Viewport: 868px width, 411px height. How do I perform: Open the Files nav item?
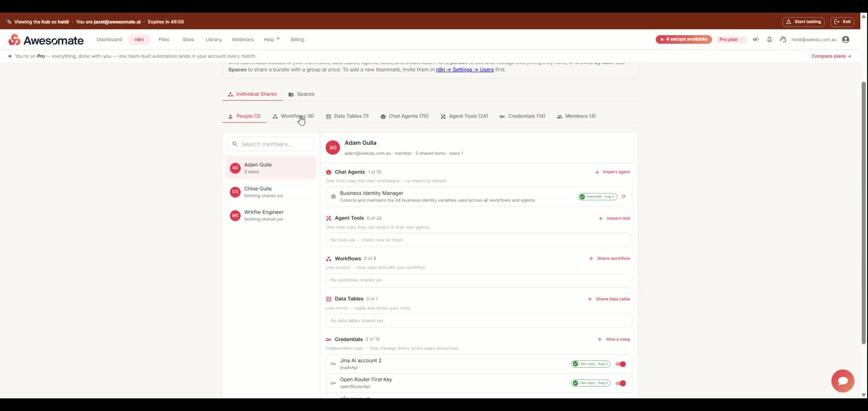tap(164, 40)
